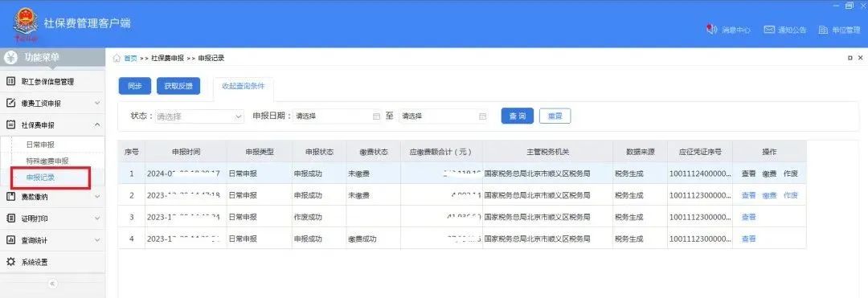Collapse the 社保费申报 chevron
The image size is (868, 298).
pos(97,125)
